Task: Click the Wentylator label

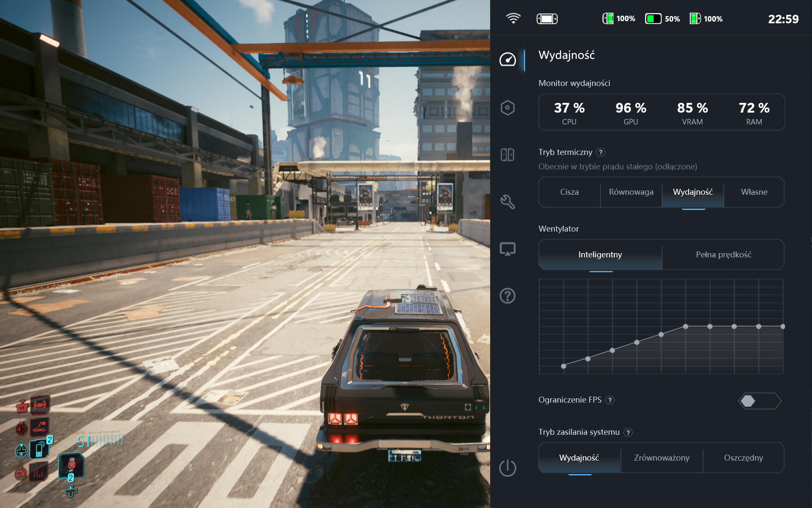Action: 559,229
